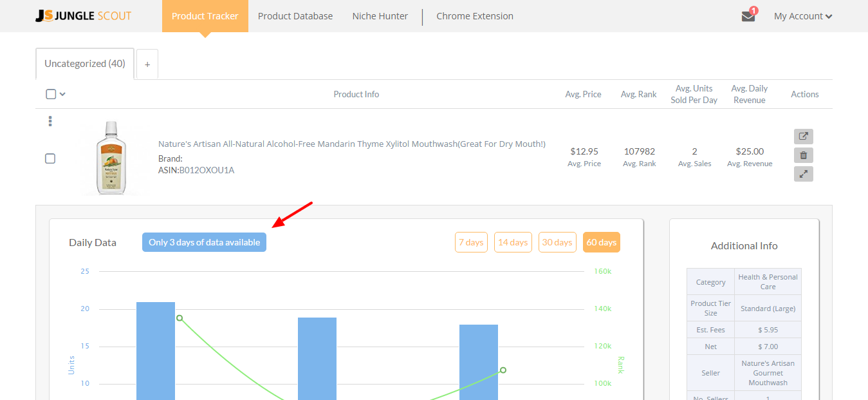Image resolution: width=868 pixels, height=400 pixels.
Task: Collapse product details with expand arrows icon
Action: pos(803,174)
